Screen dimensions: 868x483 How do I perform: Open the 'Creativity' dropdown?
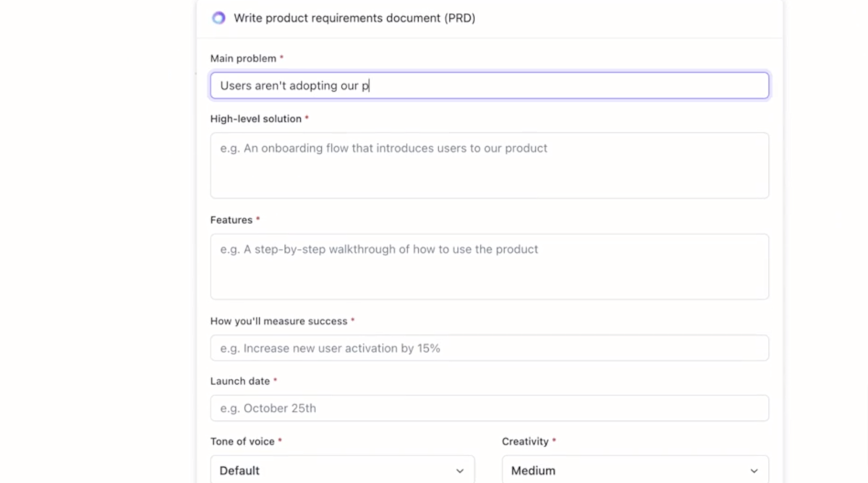[x=635, y=469]
